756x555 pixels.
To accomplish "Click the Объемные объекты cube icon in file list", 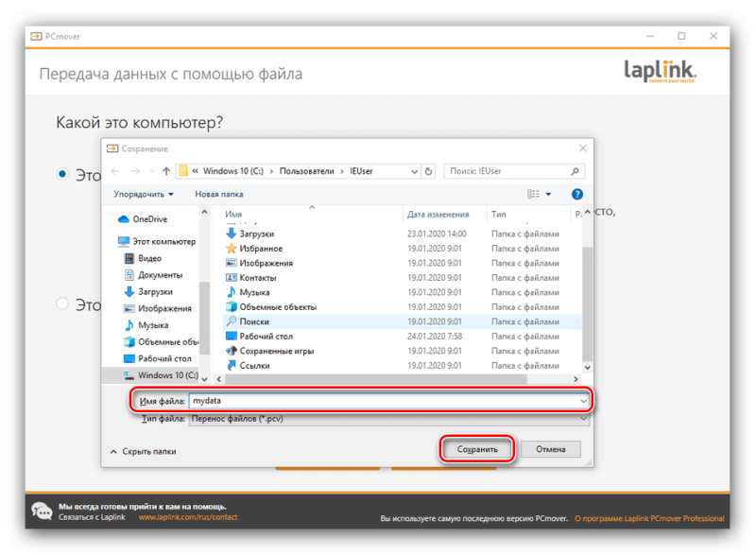I will (232, 306).
